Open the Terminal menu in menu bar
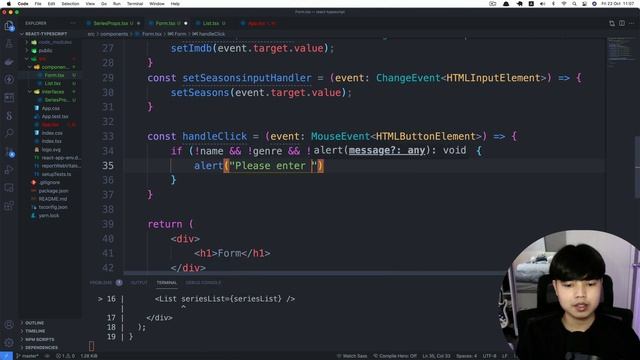The image size is (640, 360). [x=135, y=4]
